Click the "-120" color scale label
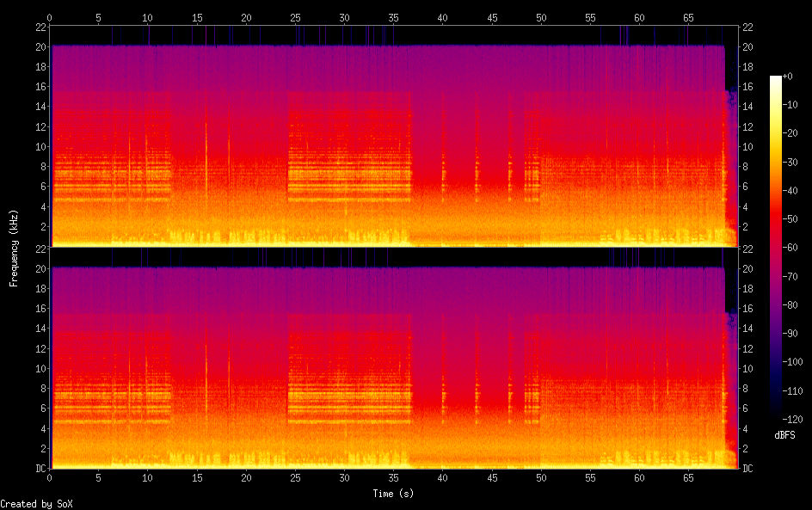812x510 pixels. tap(793, 420)
